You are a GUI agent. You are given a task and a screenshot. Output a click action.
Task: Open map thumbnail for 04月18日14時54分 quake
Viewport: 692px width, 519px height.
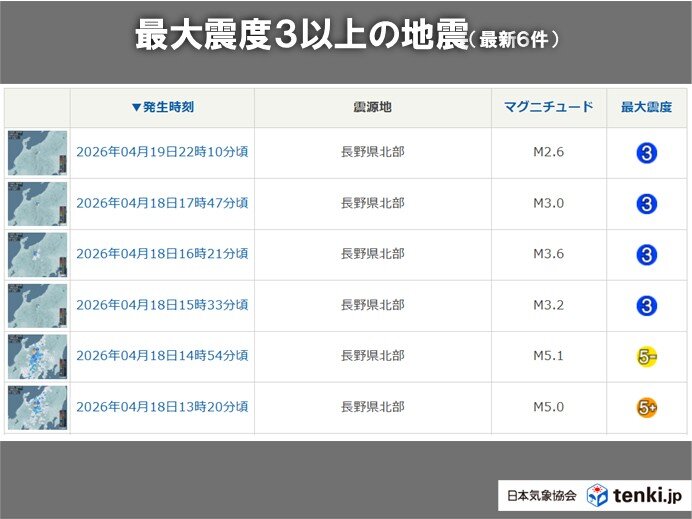pyautogui.click(x=38, y=357)
